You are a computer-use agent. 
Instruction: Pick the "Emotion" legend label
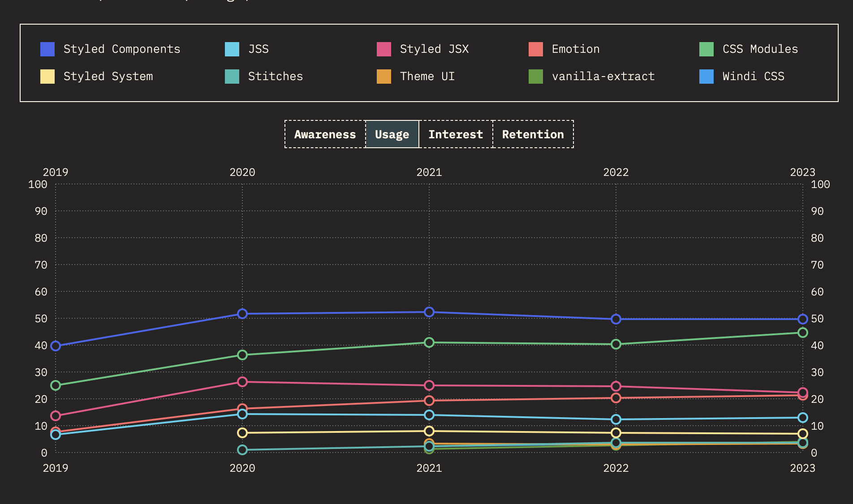tap(576, 49)
